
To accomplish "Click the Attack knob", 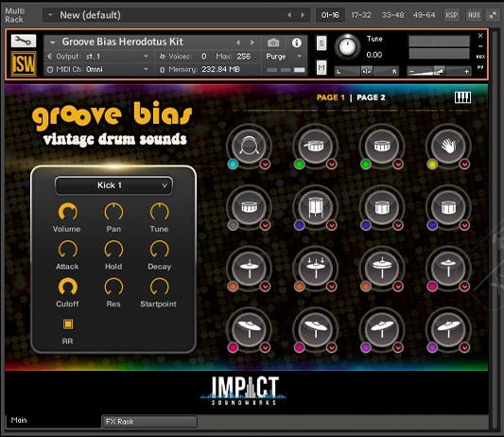I will tap(67, 250).
